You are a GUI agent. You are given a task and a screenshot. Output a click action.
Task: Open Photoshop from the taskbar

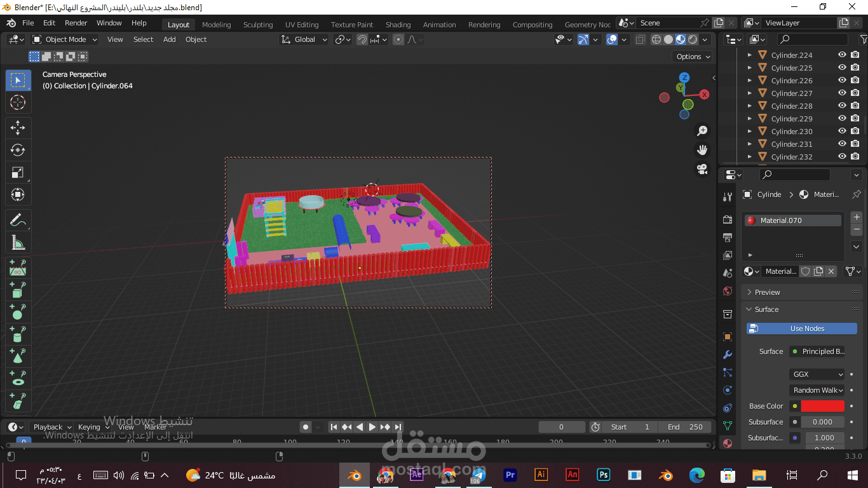603,475
